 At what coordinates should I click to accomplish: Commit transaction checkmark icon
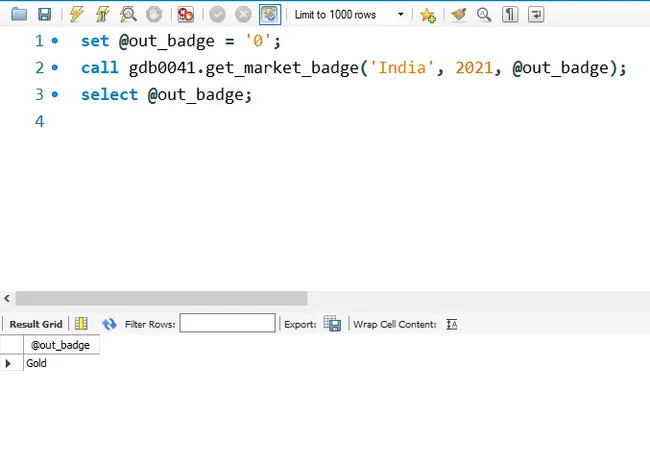pos(217,15)
